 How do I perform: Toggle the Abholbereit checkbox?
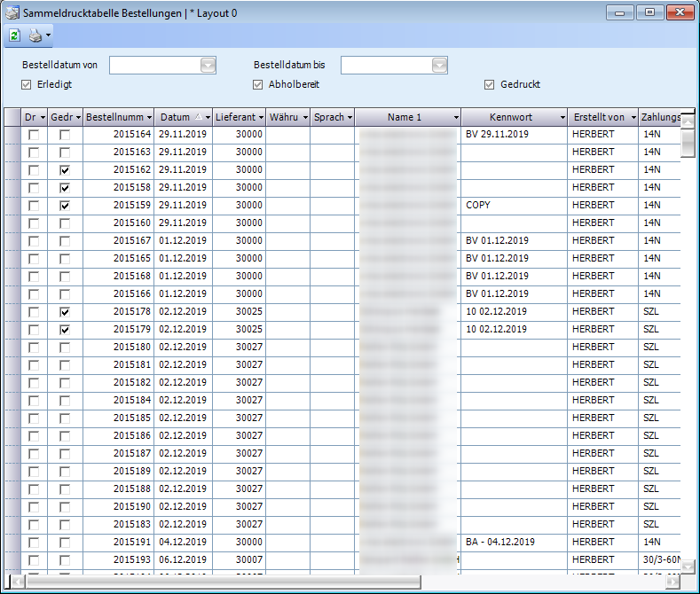[258, 85]
